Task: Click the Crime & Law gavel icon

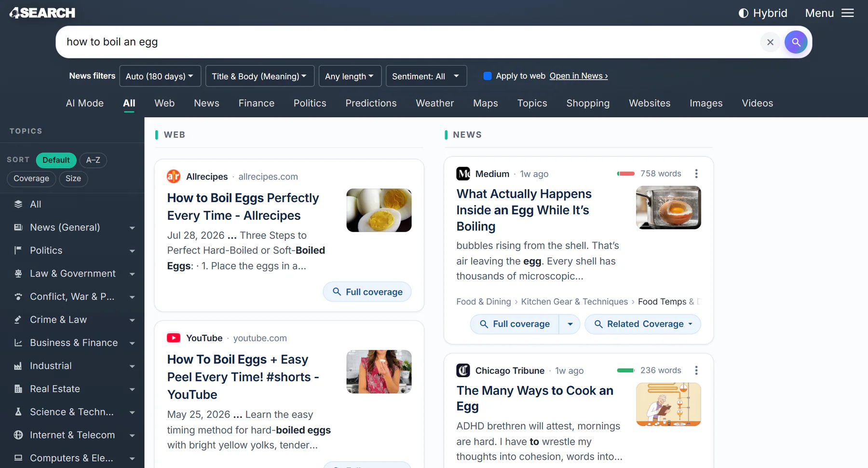Action: (18, 320)
